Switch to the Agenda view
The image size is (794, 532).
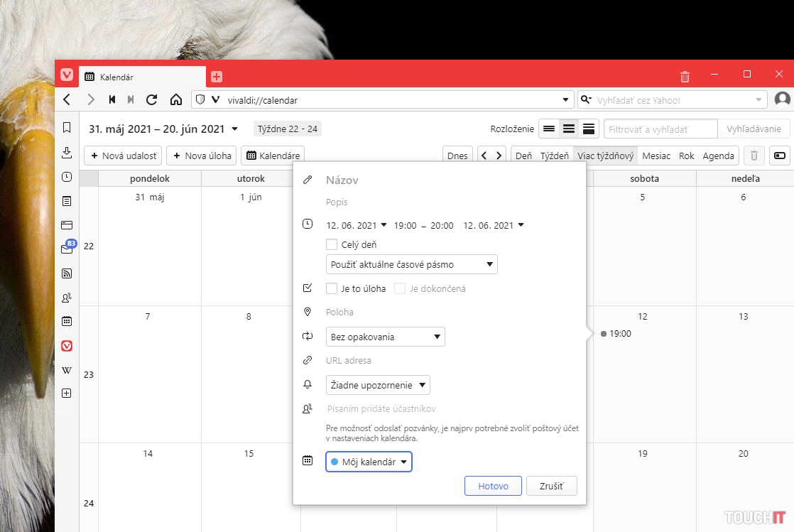pos(718,156)
